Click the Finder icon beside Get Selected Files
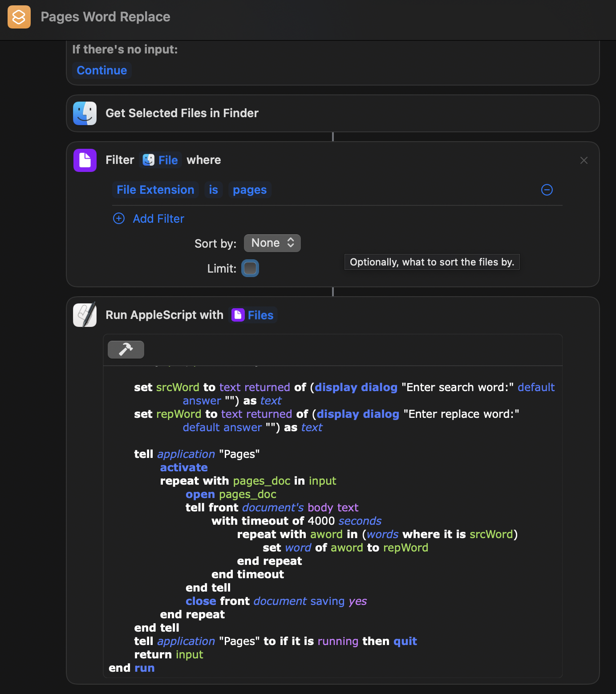The image size is (616, 694). pyautogui.click(x=85, y=113)
